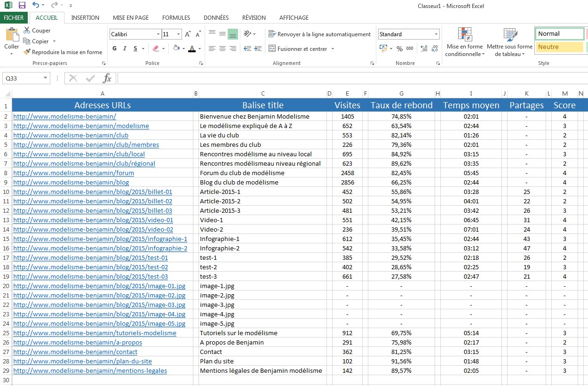Expand Fusionner et centrer options arrow
The image size is (588, 386).
tap(333, 49)
